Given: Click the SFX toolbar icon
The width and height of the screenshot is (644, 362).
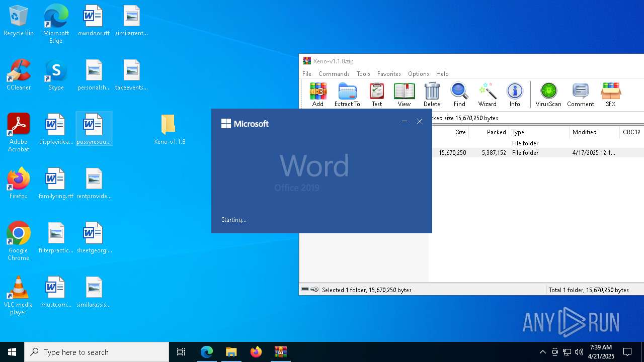Looking at the screenshot, I should coord(611,95).
